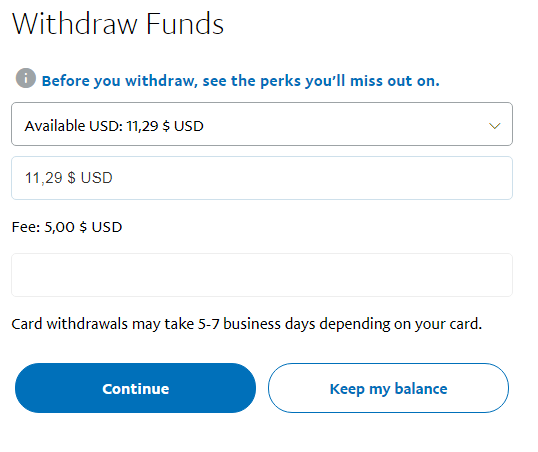Viewport: 538px width, 452px height.
Task: Place cursor in the withdrawal amount box
Action: click(x=262, y=178)
